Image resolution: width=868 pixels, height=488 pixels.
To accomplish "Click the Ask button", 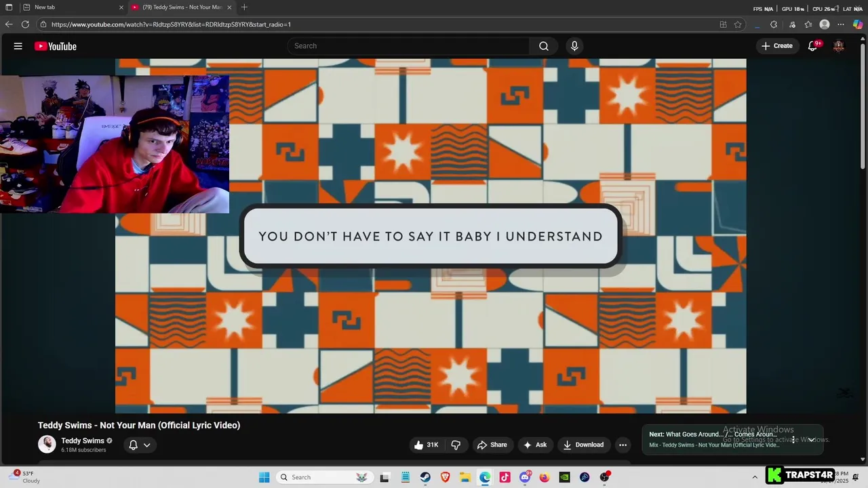I will (535, 445).
